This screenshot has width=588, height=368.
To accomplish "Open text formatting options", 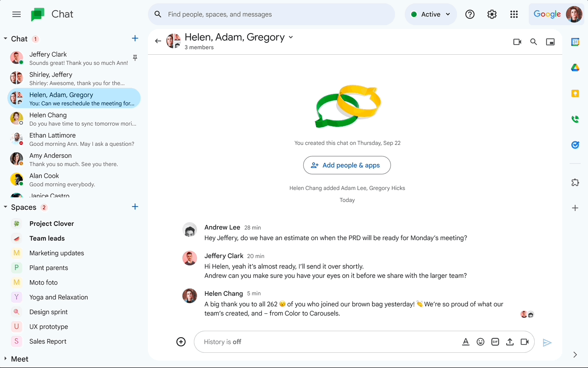I will click(466, 342).
